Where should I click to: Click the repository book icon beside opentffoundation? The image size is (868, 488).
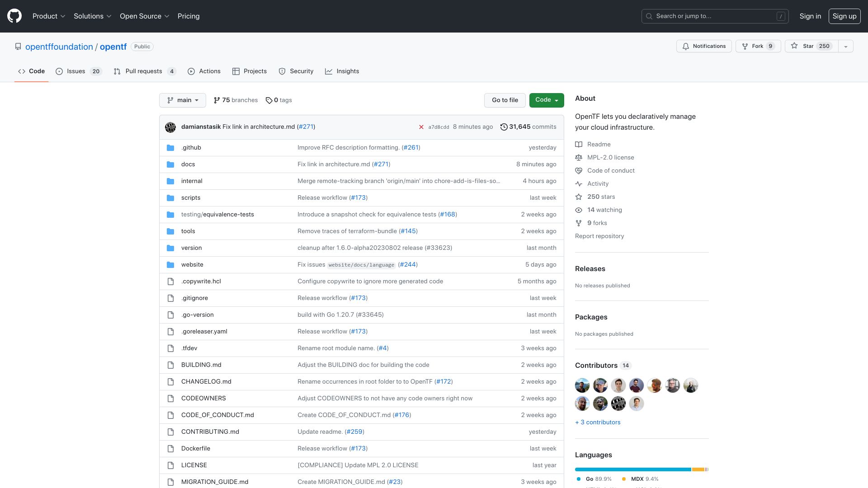(x=18, y=47)
